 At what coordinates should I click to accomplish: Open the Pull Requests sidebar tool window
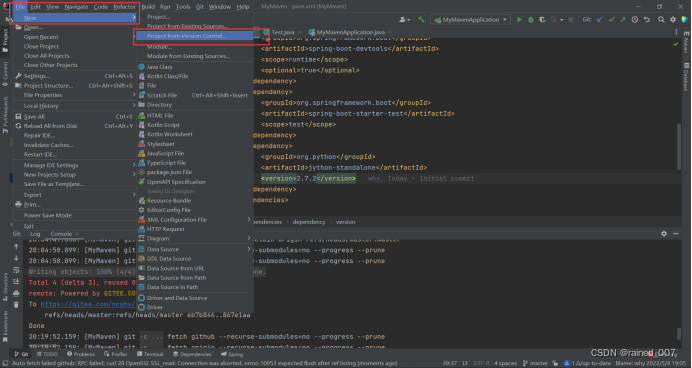coord(5,115)
